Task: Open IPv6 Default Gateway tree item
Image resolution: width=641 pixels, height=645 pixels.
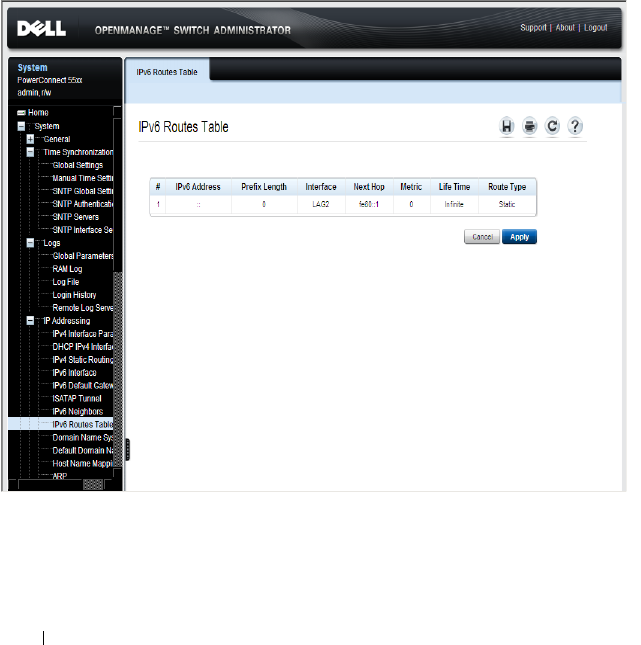Action: (83, 385)
